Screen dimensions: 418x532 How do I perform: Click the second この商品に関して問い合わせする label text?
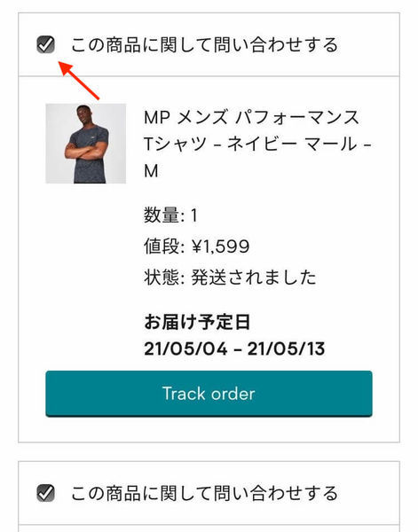(204, 493)
